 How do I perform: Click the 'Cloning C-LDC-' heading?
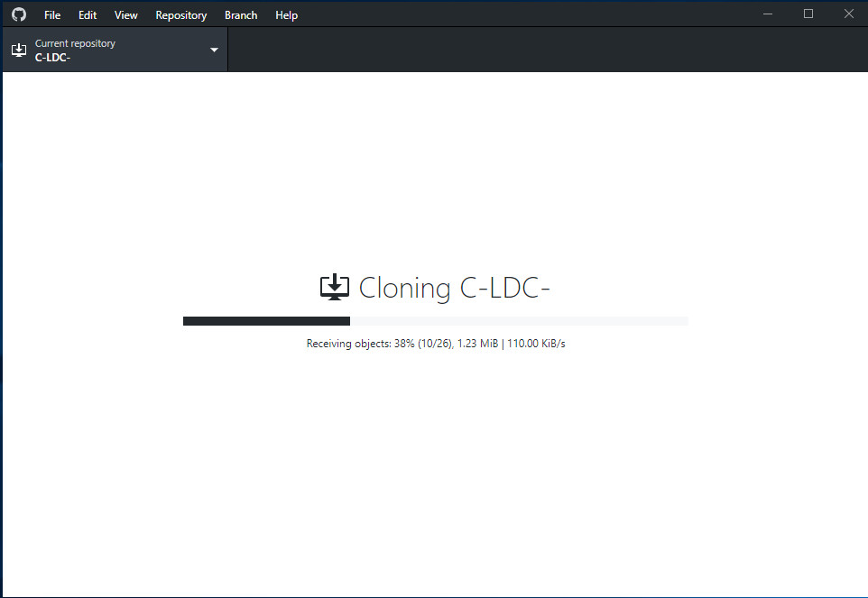click(x=454, y=289)
